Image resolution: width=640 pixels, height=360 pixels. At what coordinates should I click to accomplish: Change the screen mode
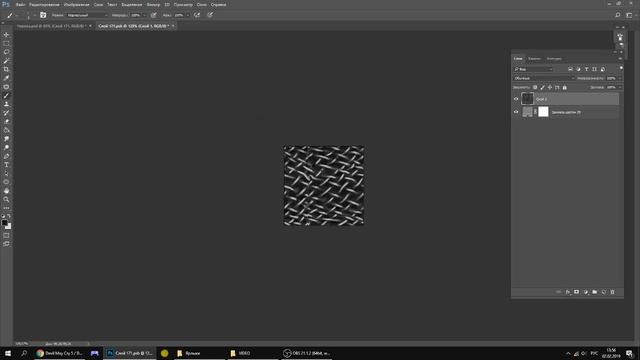(6, 244)
